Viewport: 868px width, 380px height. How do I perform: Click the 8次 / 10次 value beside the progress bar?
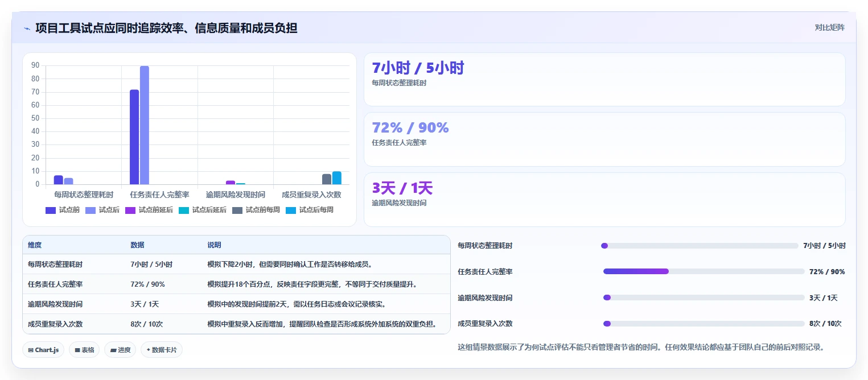(x=825, y=324)
